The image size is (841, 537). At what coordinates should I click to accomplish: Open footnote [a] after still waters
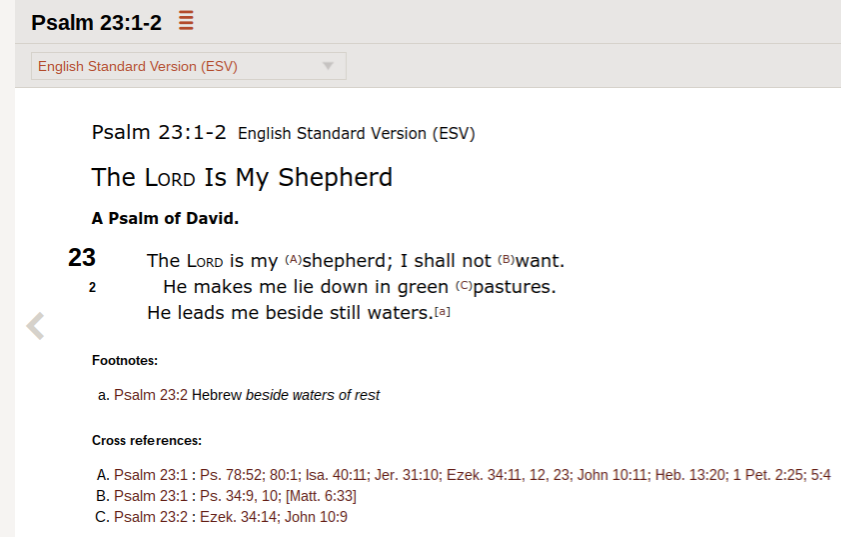pyautogui.click(x=442, y=312)
